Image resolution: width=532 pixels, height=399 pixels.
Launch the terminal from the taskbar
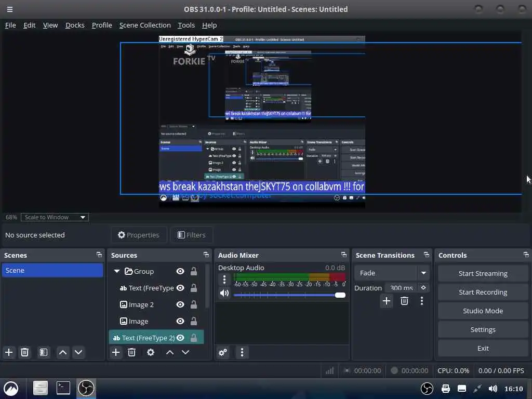pyautogui.click(x=63, y=388)
